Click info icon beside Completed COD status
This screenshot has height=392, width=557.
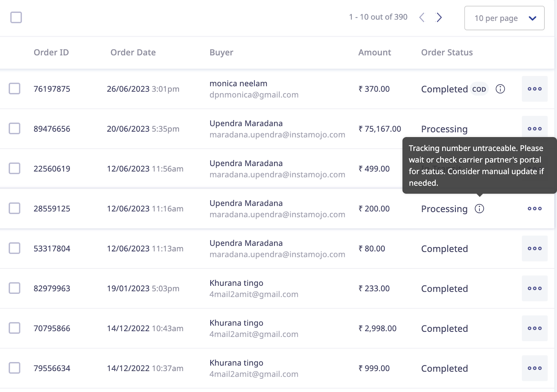(500, 89)
